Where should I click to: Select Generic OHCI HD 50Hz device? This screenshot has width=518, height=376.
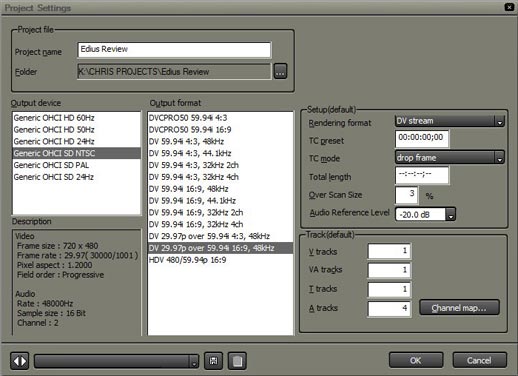pos(76,130)
